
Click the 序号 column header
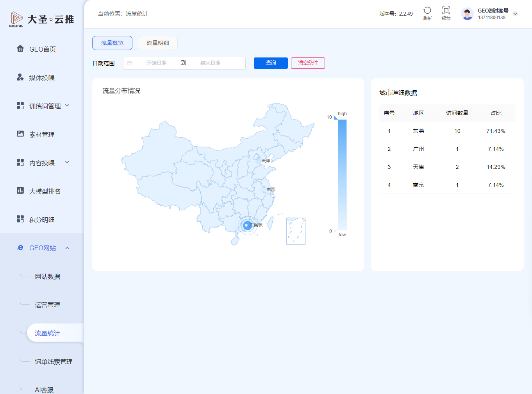[x=389, y=113]
